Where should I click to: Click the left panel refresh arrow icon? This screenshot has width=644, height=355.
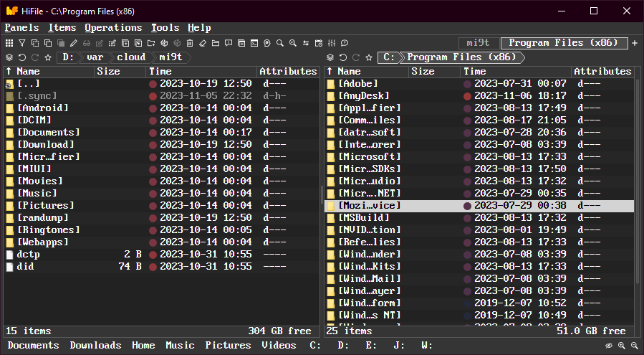pyautogui.click(x=22, y=57)
